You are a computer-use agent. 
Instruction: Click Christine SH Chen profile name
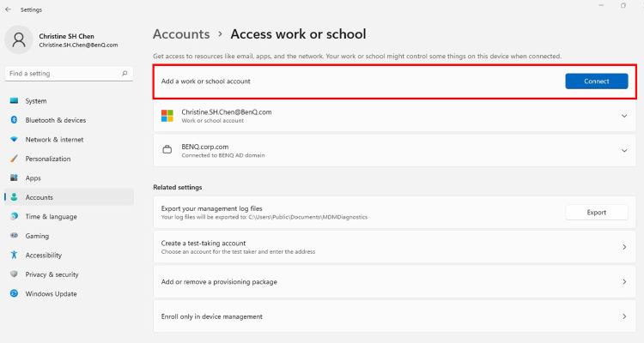[66, 36]
